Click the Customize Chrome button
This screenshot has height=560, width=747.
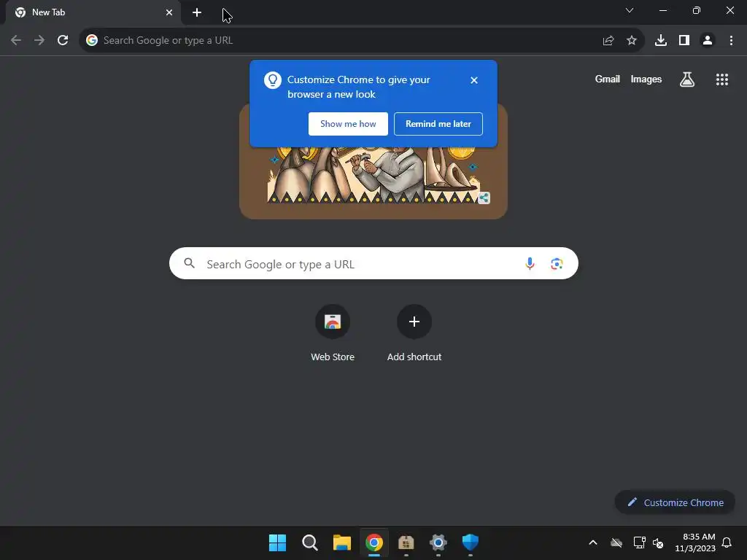[x=675, y=502]
